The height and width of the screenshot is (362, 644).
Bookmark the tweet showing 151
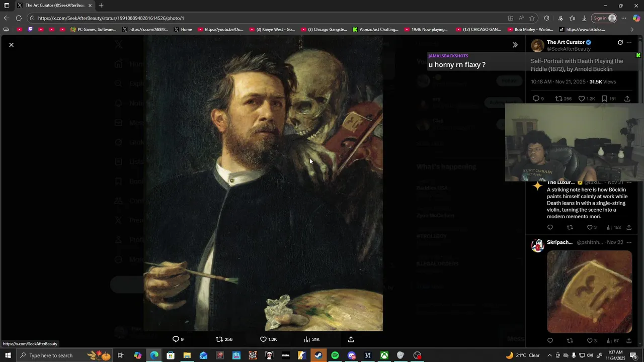coord(608,99)
